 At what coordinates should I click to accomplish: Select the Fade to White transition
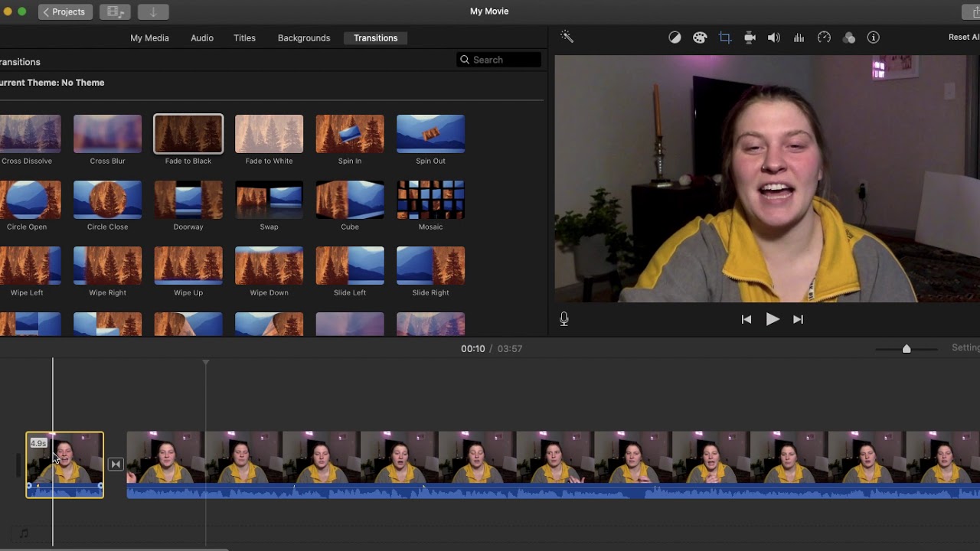269,134
